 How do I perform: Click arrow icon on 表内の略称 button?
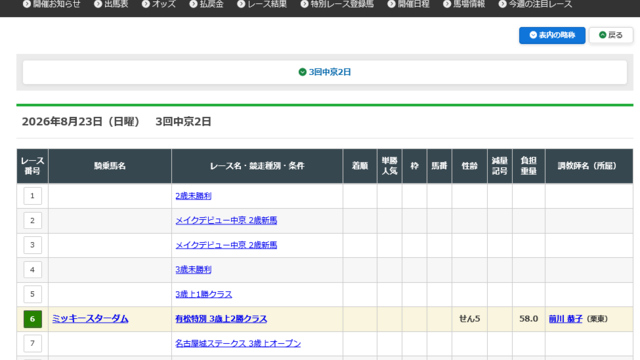(533, 35)
